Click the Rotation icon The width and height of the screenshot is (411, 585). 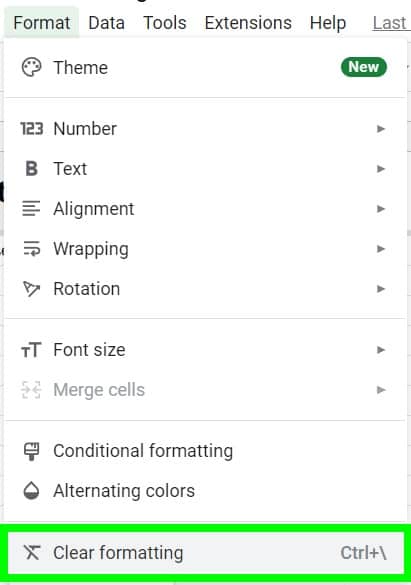pyautogui.click(x=31, y=289)
